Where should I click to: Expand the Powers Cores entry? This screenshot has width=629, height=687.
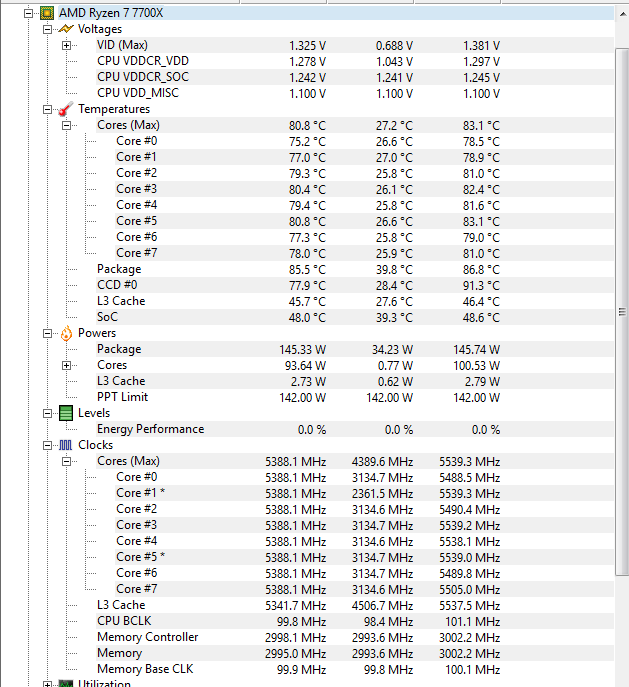coord(66,365)
